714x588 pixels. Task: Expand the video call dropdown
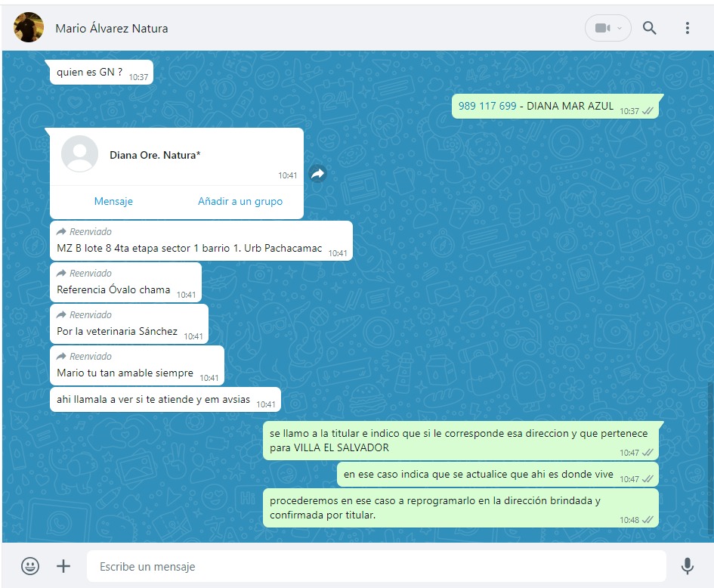pos(620,28)
